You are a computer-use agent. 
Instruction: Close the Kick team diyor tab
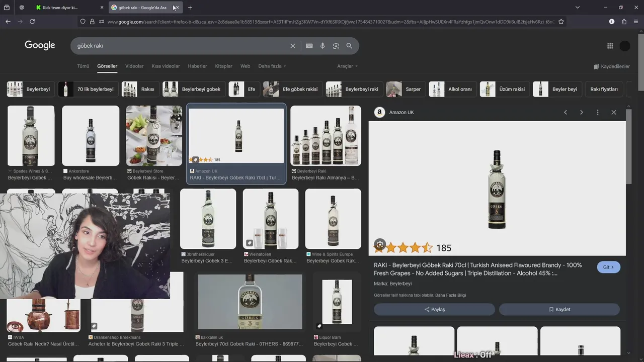[x=102, y=8]
